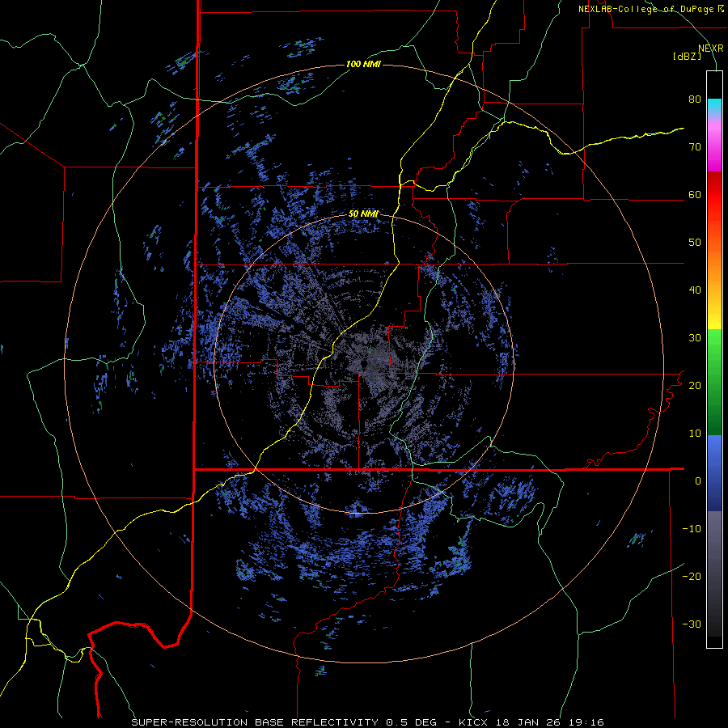Click the cyan segment of the reflectivity color bar
This screenshot has width=728, height=728.
coord(714,105)
